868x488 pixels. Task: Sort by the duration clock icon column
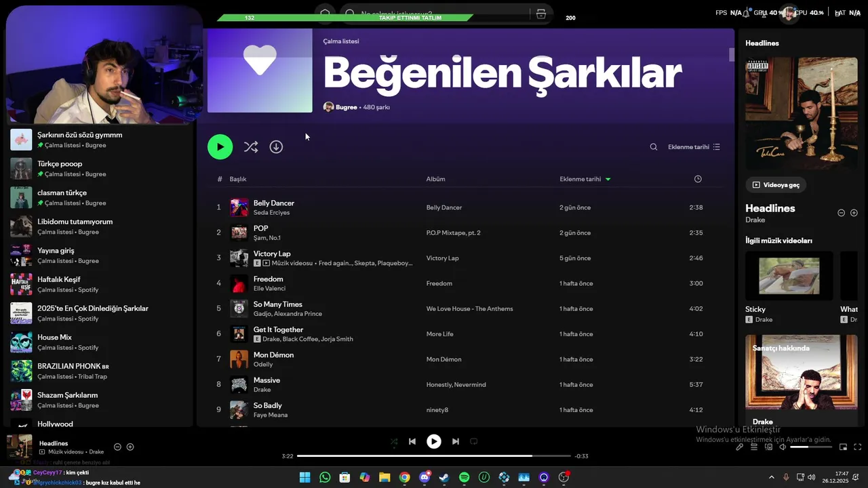point(698,179)
